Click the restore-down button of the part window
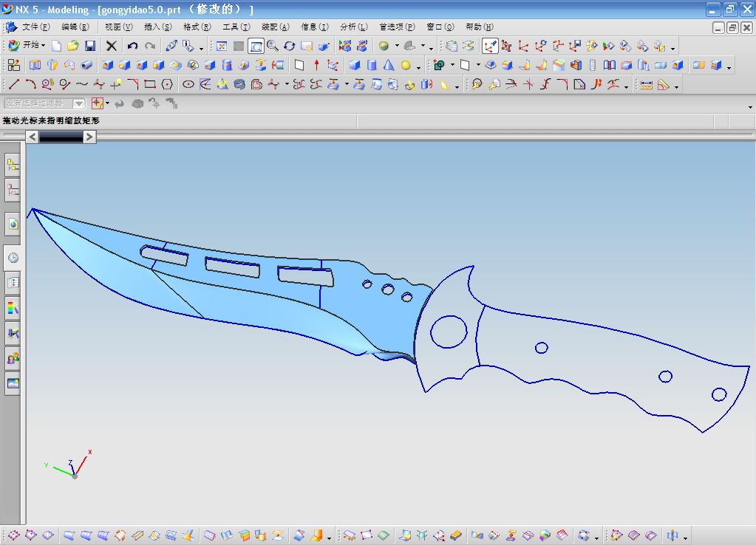Image resolution: width=756 pixels, height=545 pixels. [732, 28]
